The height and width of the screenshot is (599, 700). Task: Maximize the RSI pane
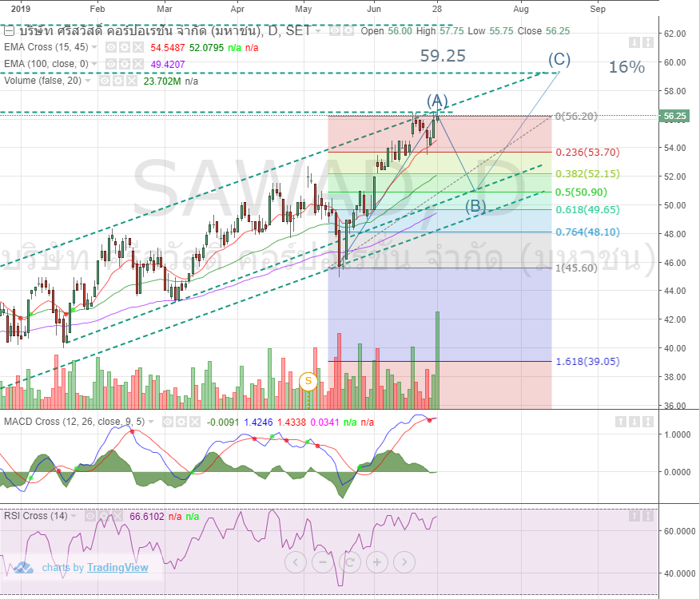click(648, 517)
